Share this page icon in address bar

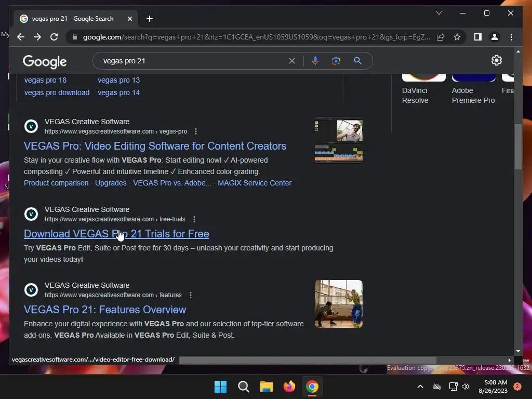(441, 37)
